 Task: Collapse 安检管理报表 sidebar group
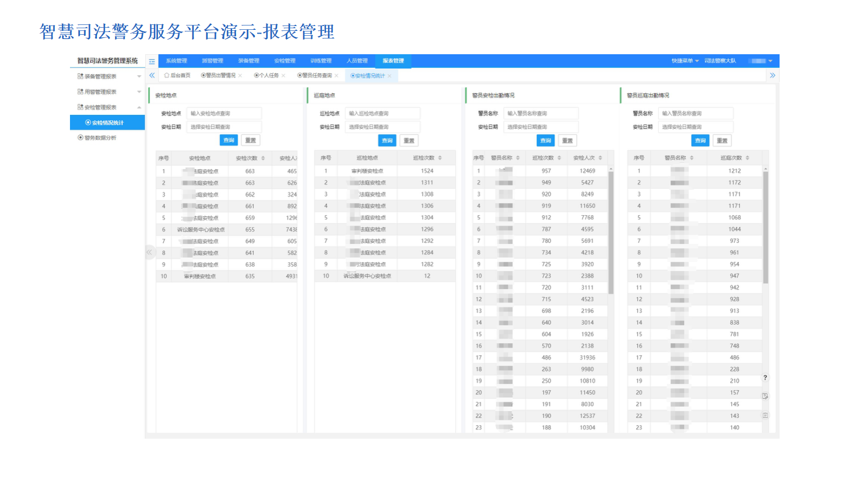pyautogui.click(x=107, y=107)
